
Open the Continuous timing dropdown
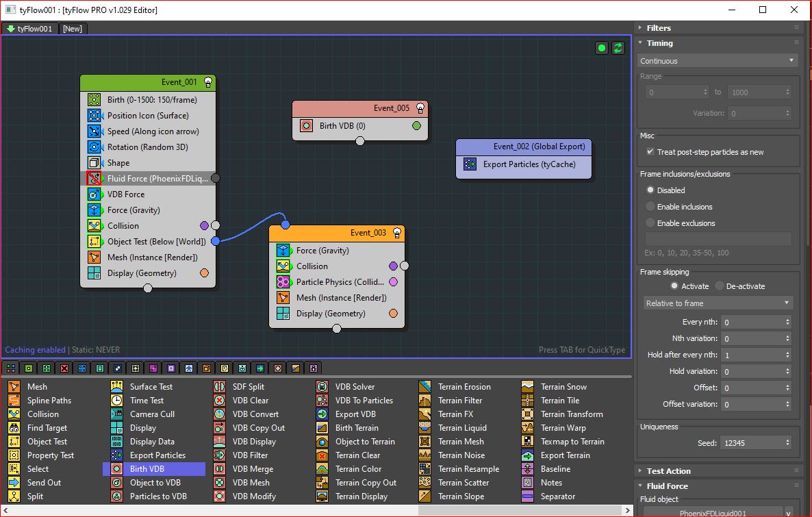coord(718,61)
